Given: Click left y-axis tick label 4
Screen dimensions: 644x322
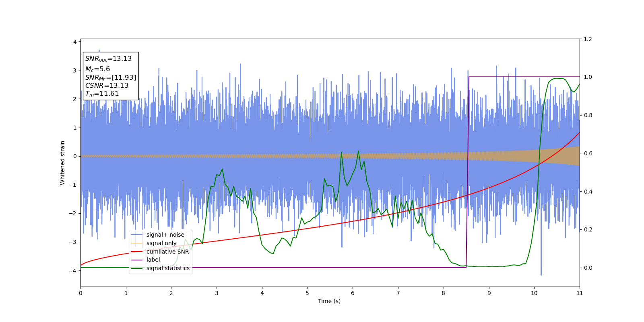Looking at the screenshot, I should (x=75, y=42).
